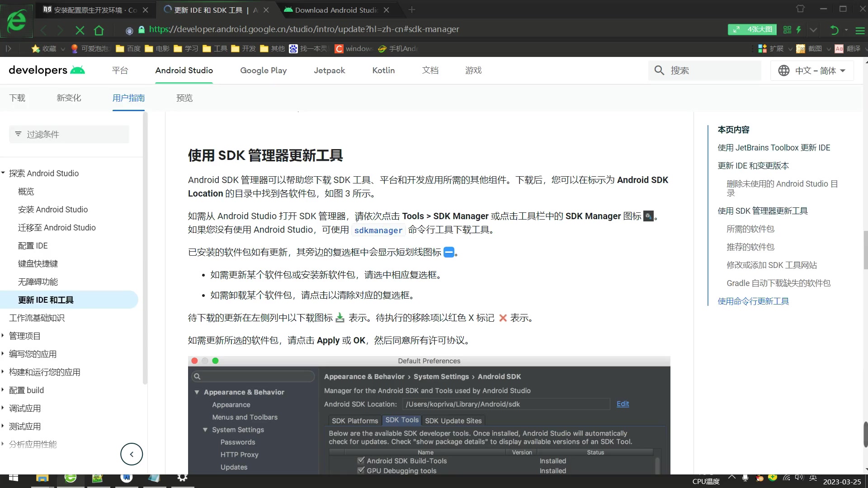This screenshot has width=868, height=488.
Task: Switch to SDK Platforms tab
Action: point(356,421)
